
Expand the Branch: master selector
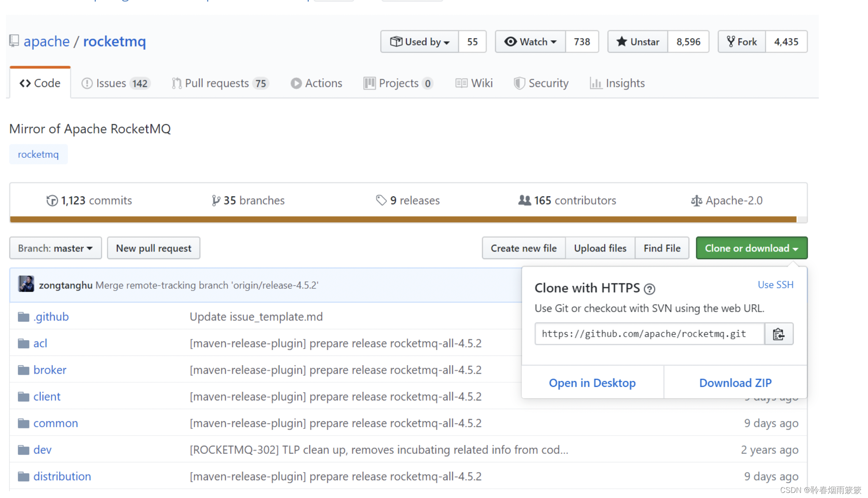[56, 248]
